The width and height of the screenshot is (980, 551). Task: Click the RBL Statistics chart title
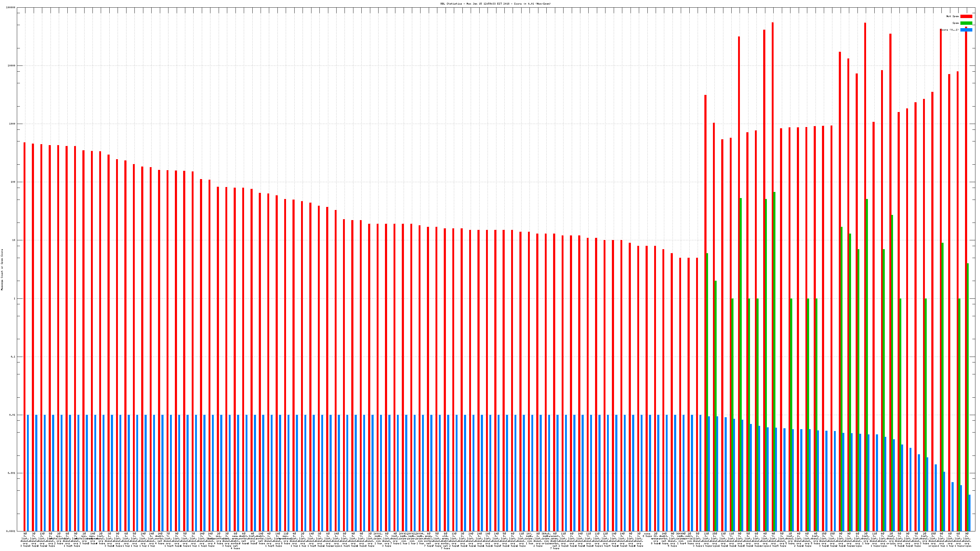[495, 4]
